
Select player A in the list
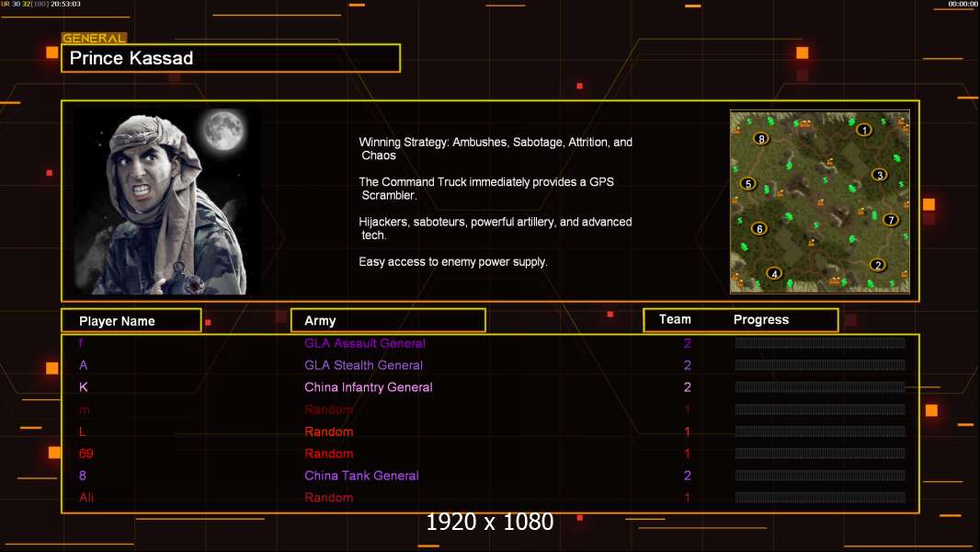tap(83, 365)
